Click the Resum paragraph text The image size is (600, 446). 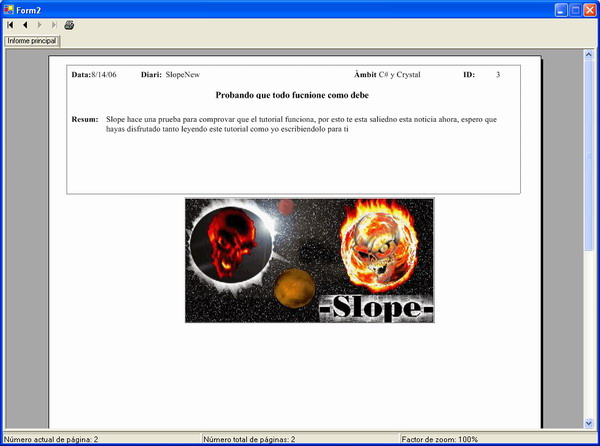[x=300, y=124]
